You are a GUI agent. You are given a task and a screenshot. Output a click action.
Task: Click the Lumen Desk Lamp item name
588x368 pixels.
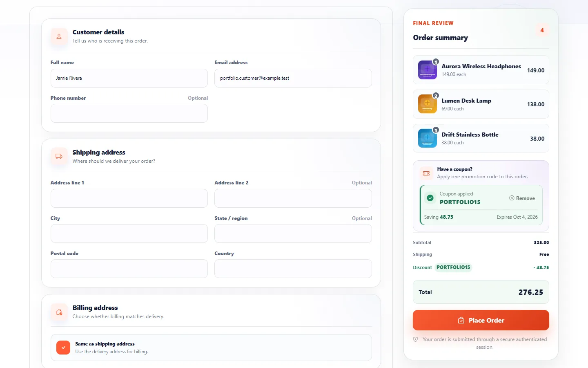click(x=466, y=101)
